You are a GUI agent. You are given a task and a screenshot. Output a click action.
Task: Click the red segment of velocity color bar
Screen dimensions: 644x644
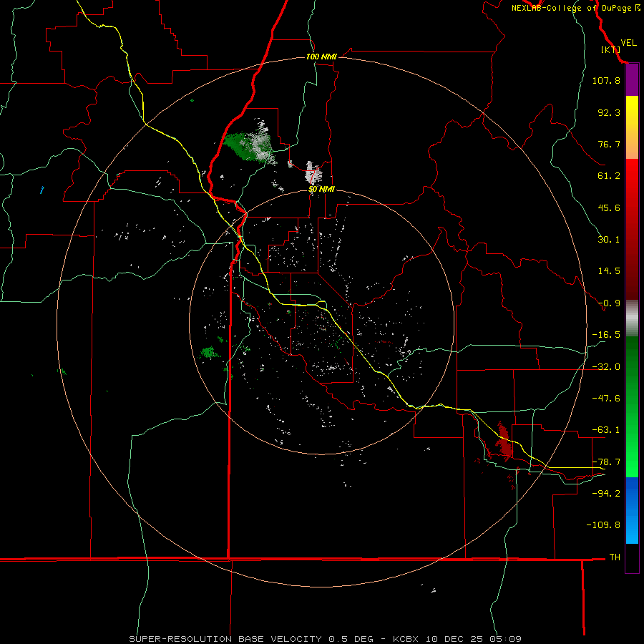click(632, 229)
